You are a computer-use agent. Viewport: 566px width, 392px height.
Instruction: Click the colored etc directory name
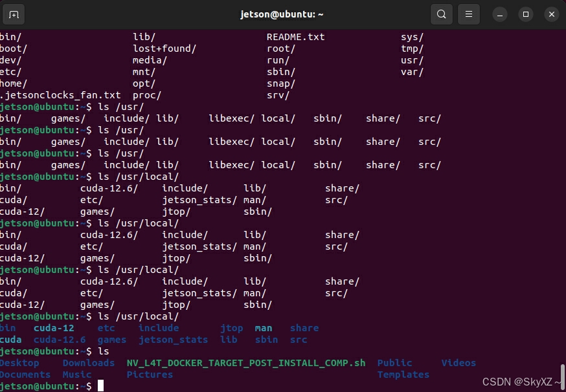106,328
